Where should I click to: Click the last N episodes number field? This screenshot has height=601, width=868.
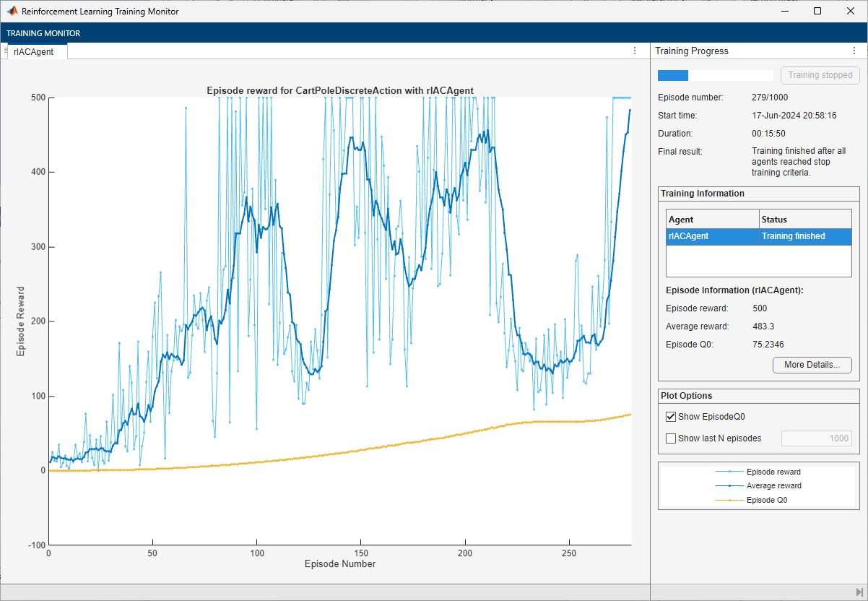point(817,438)
